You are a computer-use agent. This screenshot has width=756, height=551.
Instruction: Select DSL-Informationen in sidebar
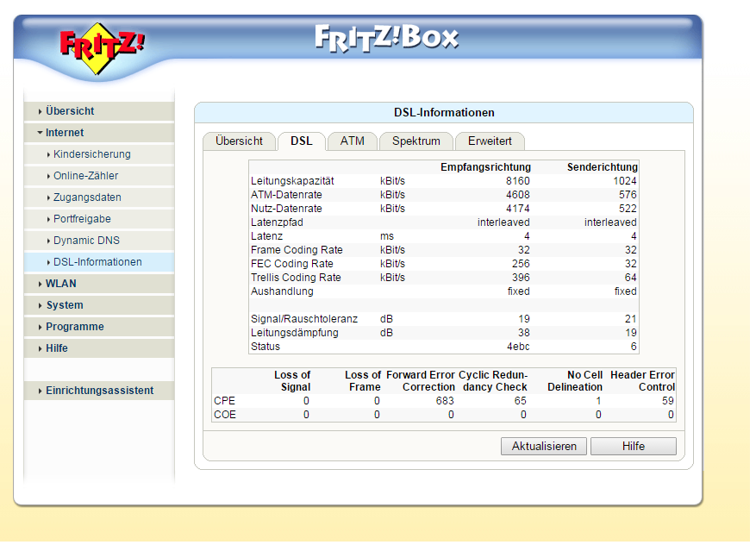pyautogui.click(x=97, y=262)
